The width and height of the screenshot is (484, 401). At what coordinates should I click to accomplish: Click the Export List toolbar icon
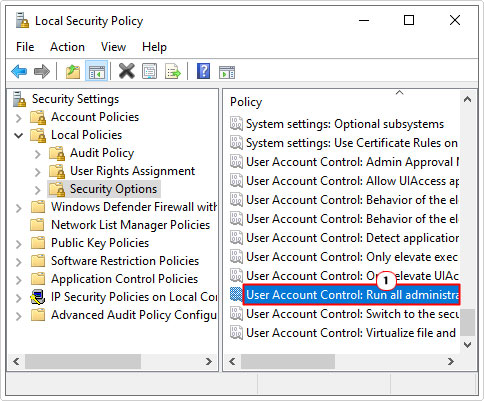click(x=173, y=71)
